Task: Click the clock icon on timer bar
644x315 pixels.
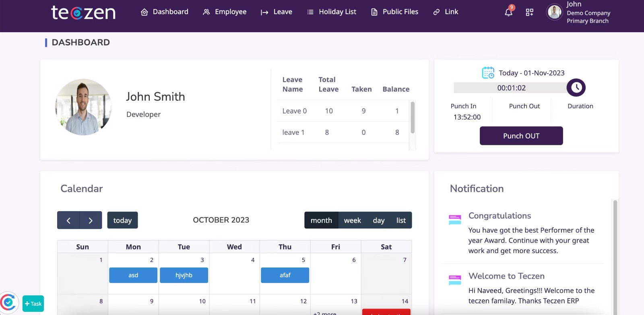Action: pyautogui.click(x=576, y=88)
